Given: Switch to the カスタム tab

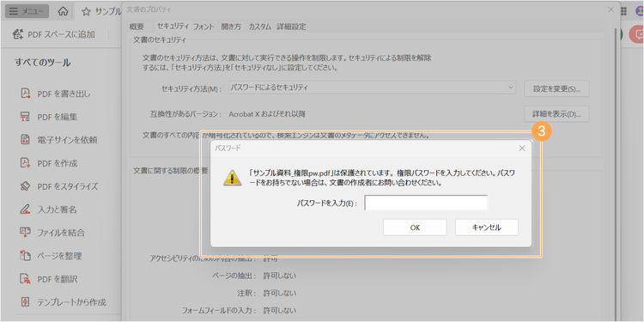Looking at the screenshot, I should coord(259,27).
